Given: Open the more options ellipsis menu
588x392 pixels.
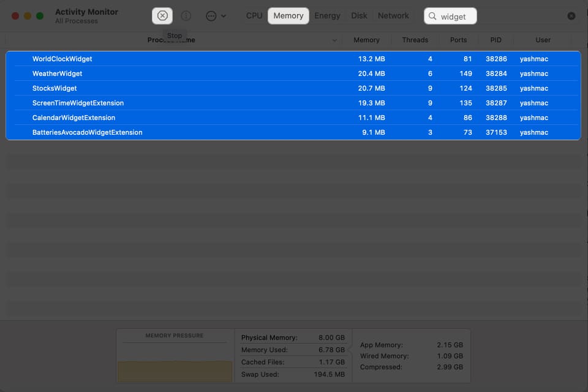Looking at the screenshot, I should (216, 16).
